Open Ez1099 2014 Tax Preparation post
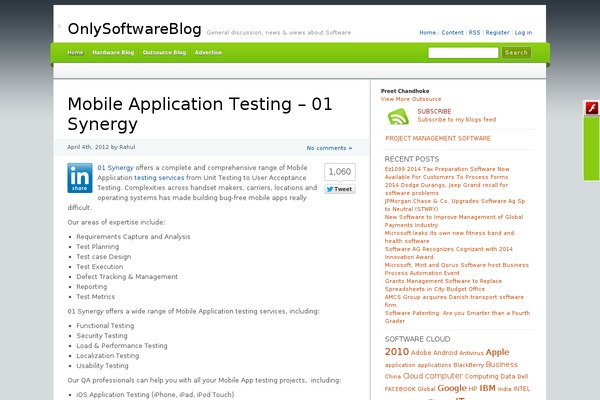Screen dimensions: 600x400 pyautogui.click(x=447, y=173)
